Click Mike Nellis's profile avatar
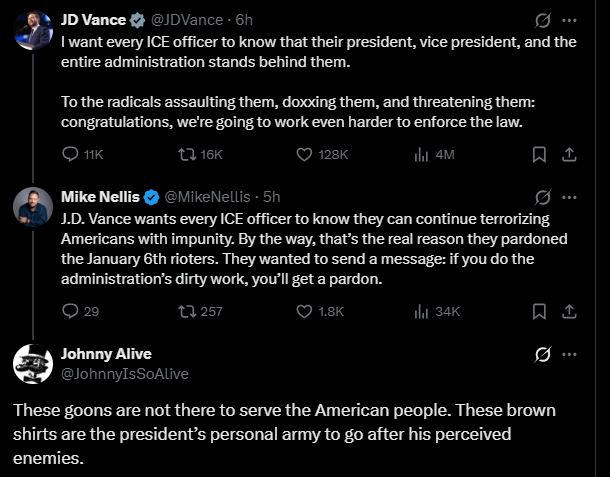The height and width of the screenshot is (477, 610). pos(32,207)
